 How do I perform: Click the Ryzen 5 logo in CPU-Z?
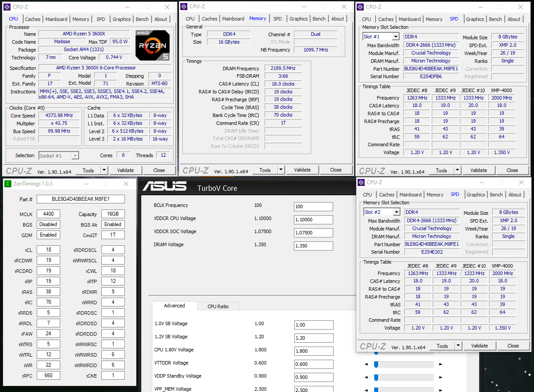point(153,45)
